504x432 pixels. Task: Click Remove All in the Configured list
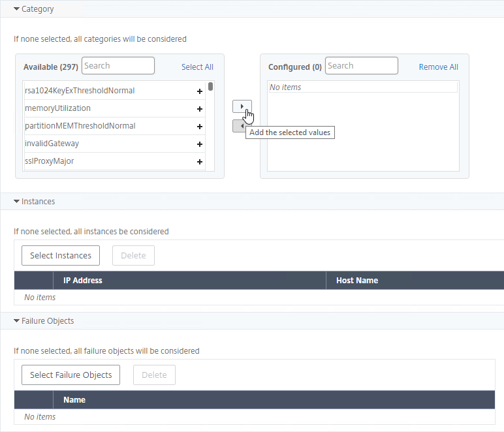tap(439, 67)
